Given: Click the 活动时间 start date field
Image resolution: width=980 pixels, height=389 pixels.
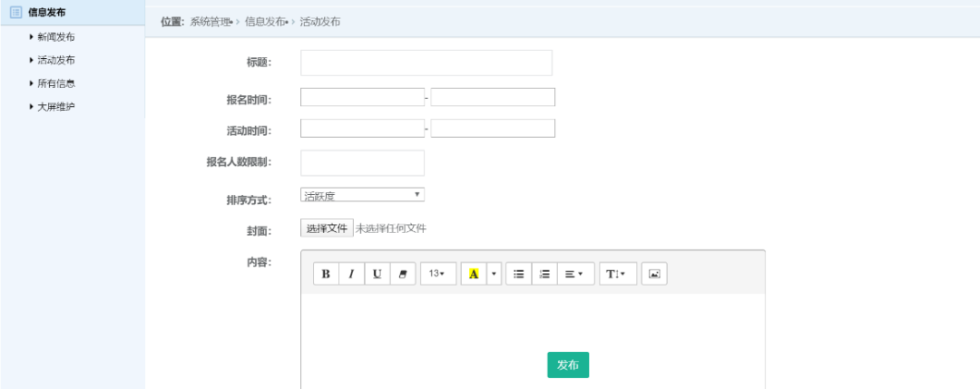Looking at the screenshot, I should 362,128.
